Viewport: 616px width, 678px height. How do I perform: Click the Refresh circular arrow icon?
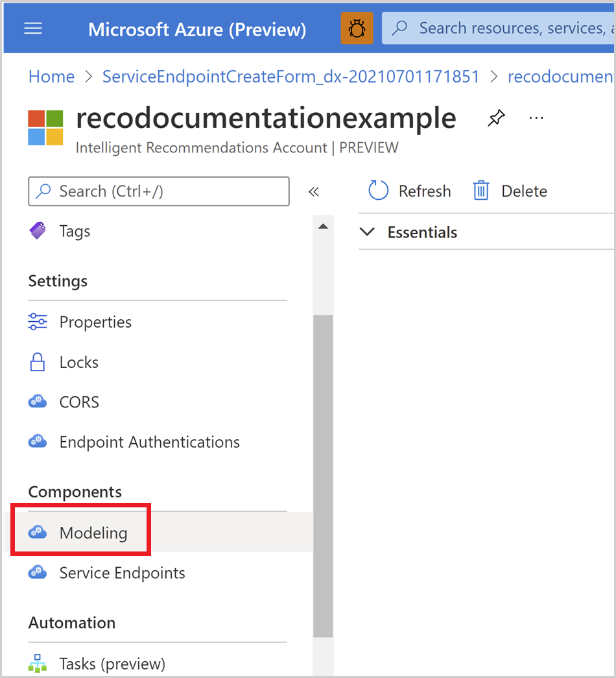pyautogui.click(x=378, y=190)
